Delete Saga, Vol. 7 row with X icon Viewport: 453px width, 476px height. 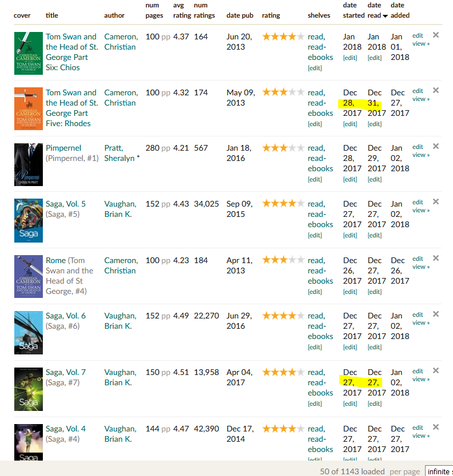click(x=436, y=371)
